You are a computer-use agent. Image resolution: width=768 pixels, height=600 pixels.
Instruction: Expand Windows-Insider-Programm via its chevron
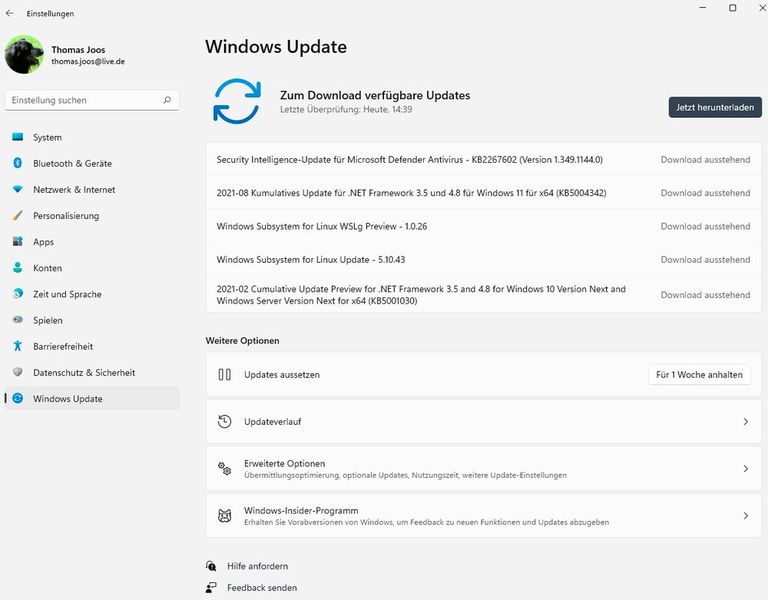(x=745, y=516)
